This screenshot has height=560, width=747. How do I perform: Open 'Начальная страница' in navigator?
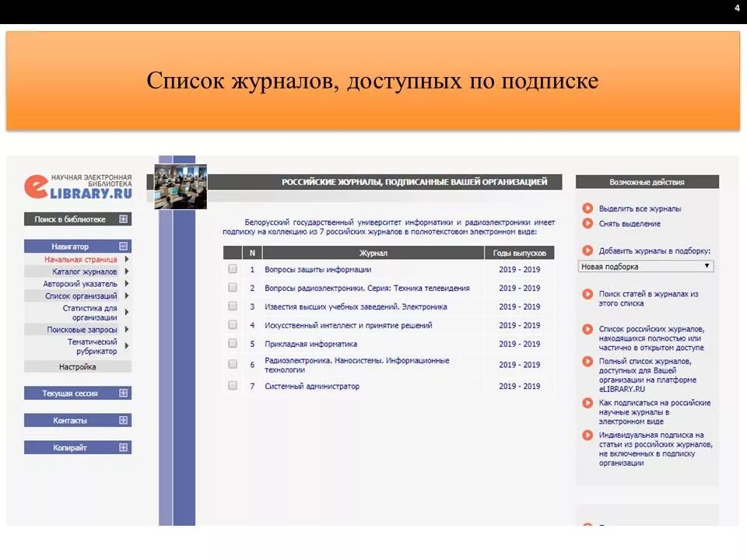click(80, 260)
